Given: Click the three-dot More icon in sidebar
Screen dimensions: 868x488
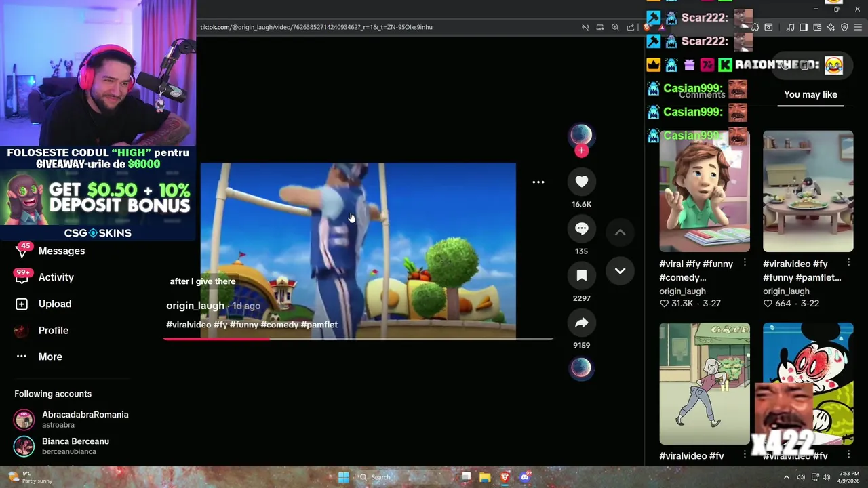Looking at the screenshot, I should pos(22,357).
